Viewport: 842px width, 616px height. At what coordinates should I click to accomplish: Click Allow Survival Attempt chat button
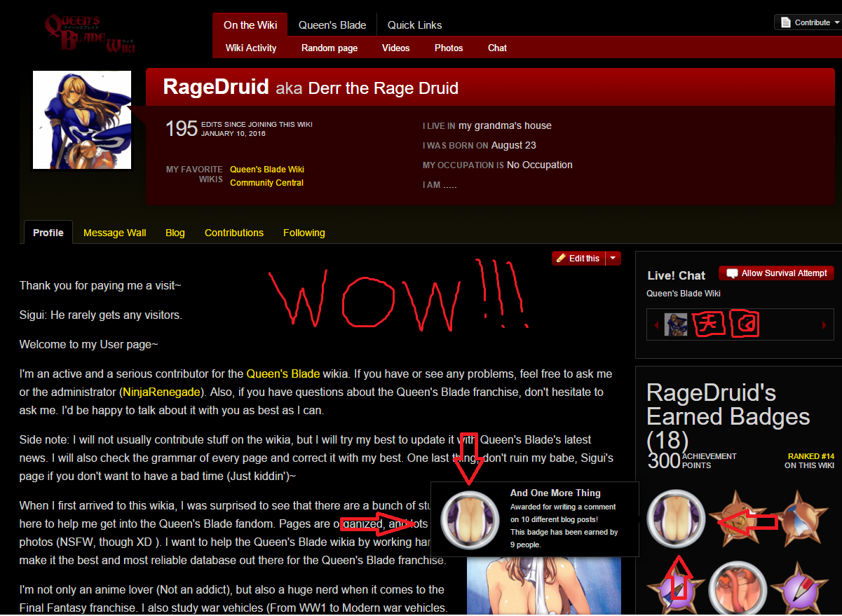pos(777,273)
